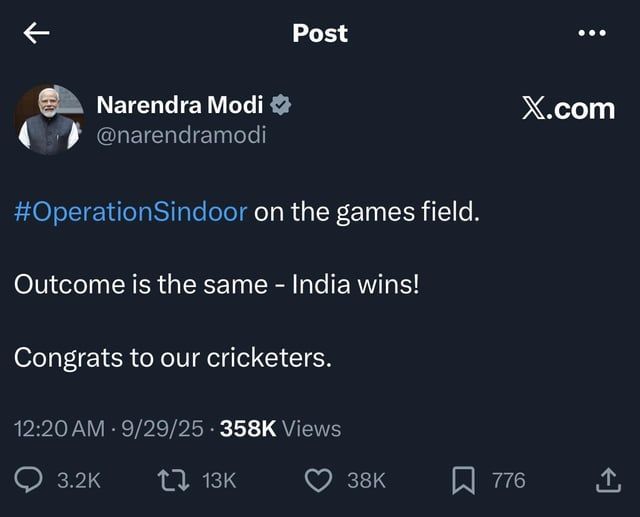The image size is (640, 517).
Task: Click the blue verified badge
Action: (x=282, y=104)
